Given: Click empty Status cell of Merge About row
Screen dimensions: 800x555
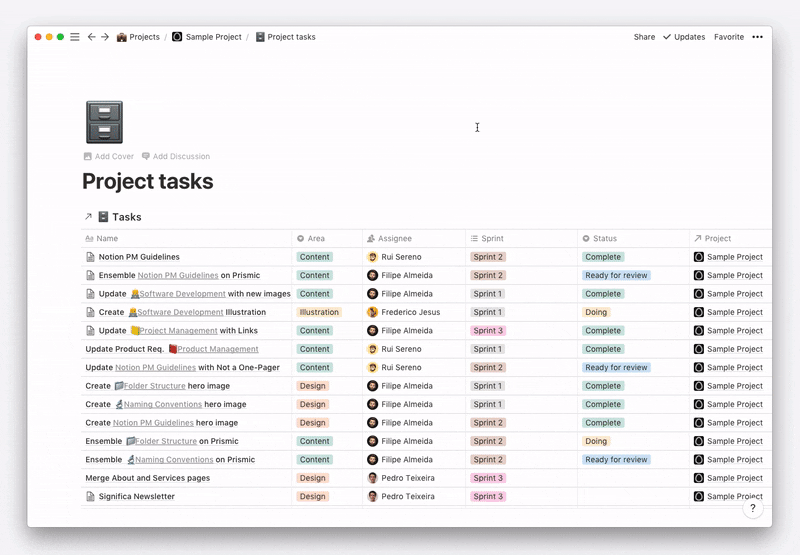Looking at the screenshot, I should pyautogui.click(x=633, y=478).
